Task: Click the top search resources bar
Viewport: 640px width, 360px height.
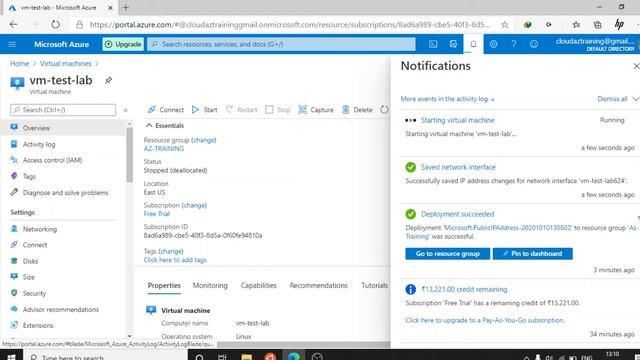Action: [281, 44]
